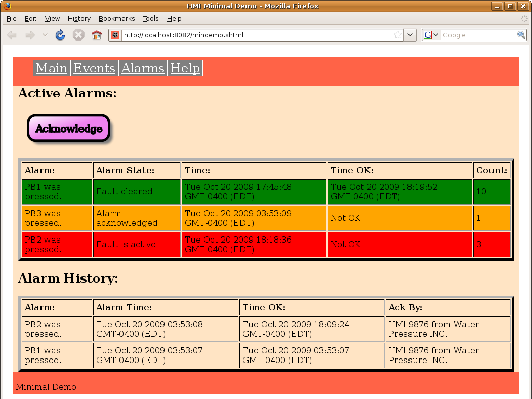Open the search engine selector dropdown
The height and width of the screenshot is (399, 532).
click(431, 35)
